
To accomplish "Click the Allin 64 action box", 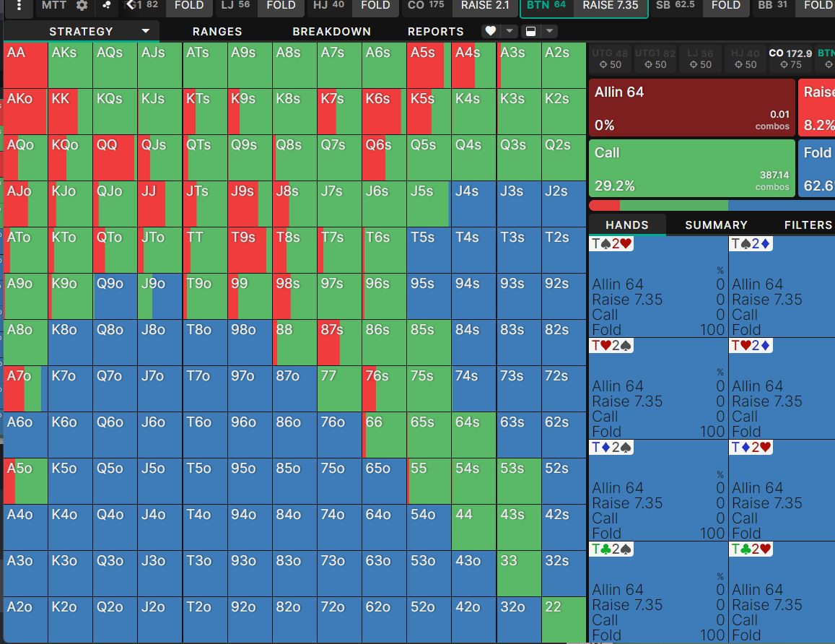I will point(691,108).
